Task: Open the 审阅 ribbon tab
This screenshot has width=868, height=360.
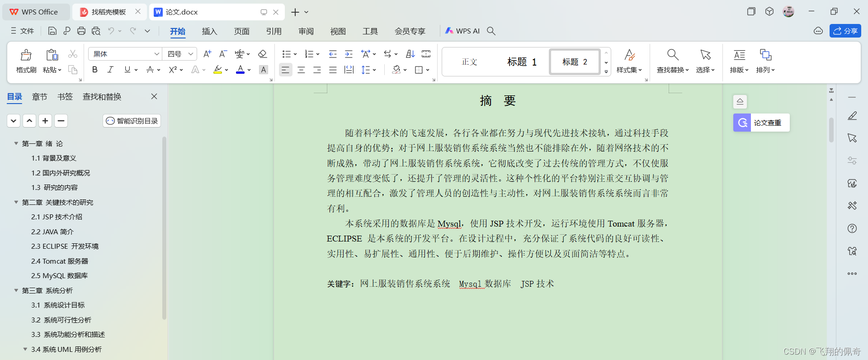Action: click(306, 31)
